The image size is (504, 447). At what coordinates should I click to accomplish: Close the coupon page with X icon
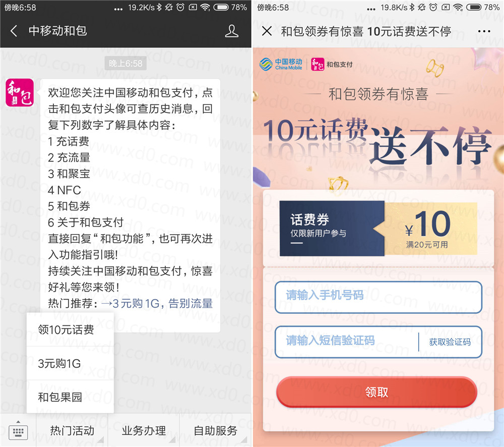click(267, 31)
